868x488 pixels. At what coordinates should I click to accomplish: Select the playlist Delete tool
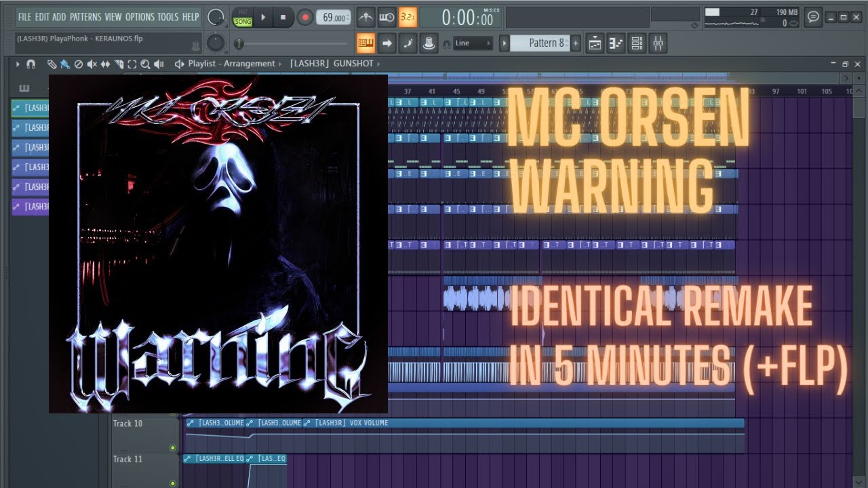[78, 64]
